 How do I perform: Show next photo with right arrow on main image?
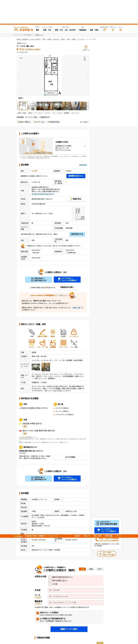pos(88,76)
